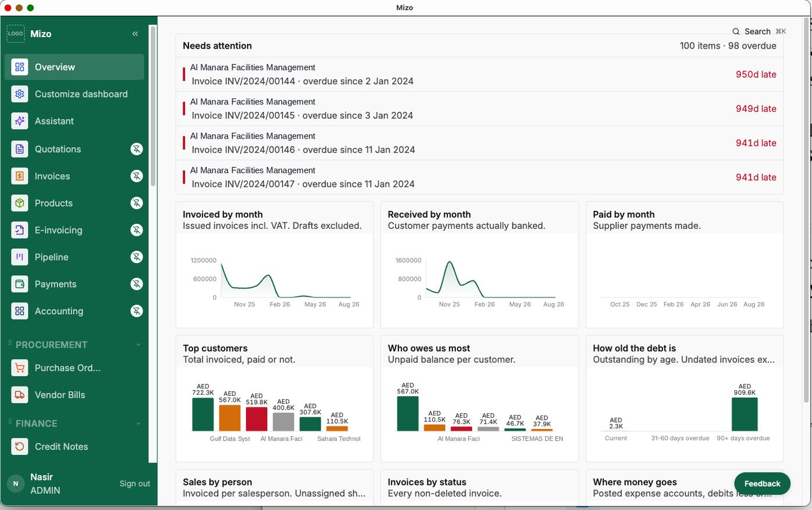Click Sign out
The height and width of the screenshot is (510, 812).
(135, 483)
